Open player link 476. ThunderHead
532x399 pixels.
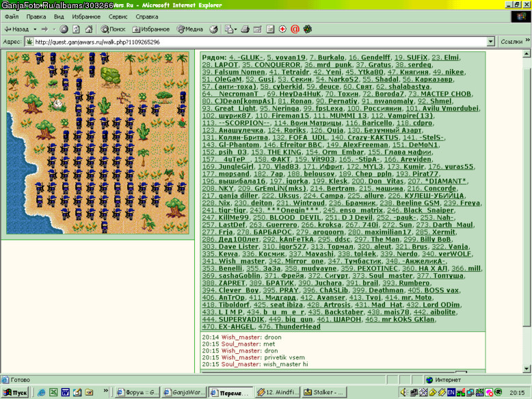pyautogui.click(x=289, y=327)
